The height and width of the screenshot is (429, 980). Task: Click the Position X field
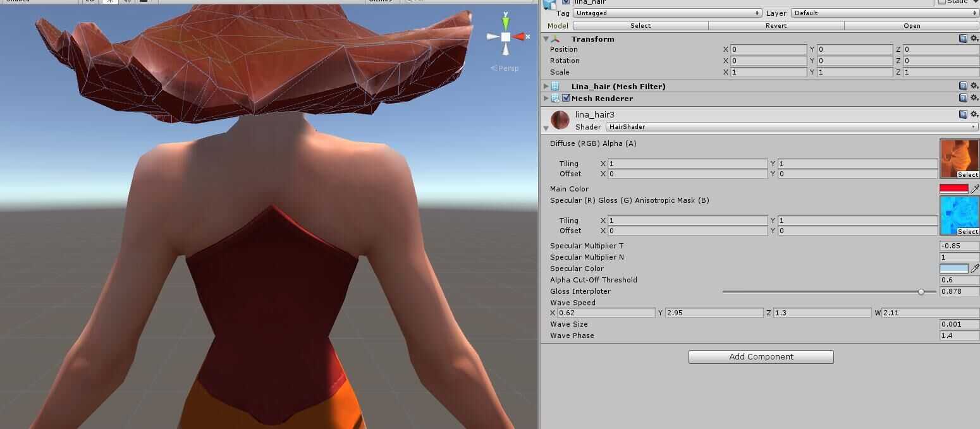point(768,49)
